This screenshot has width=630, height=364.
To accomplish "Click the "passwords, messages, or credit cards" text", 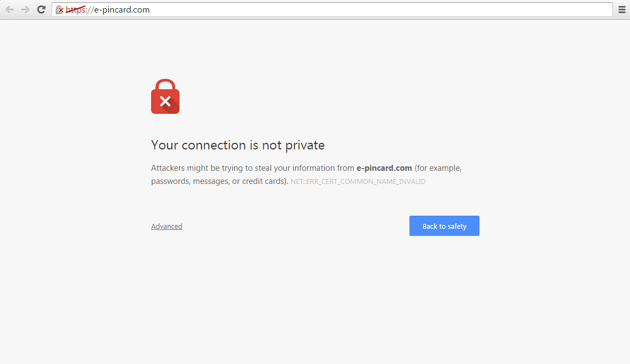I will point(218,181).
